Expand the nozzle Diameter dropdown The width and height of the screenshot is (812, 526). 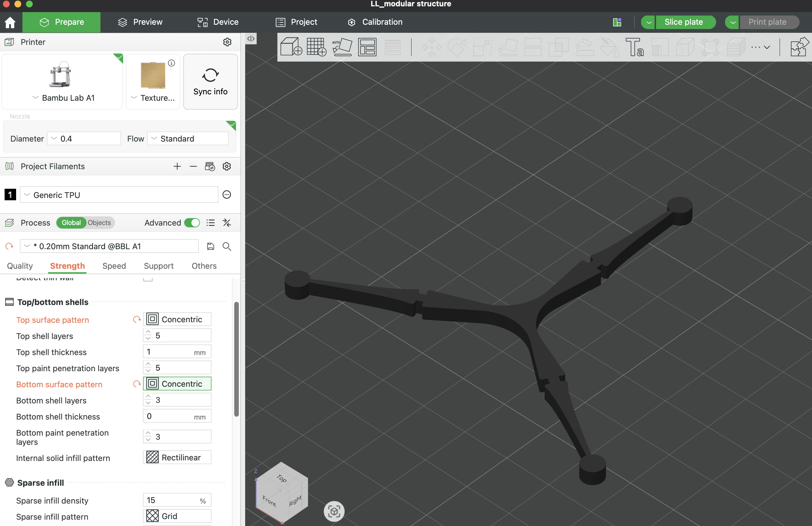coord(84,138)
